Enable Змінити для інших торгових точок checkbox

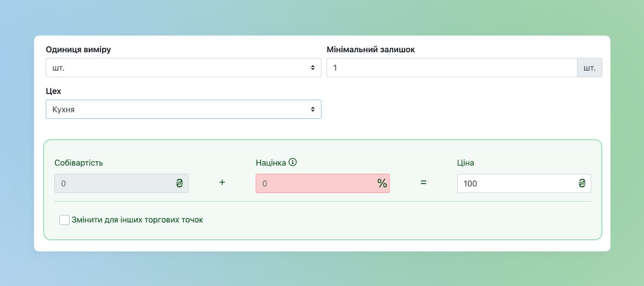point(65,220)
